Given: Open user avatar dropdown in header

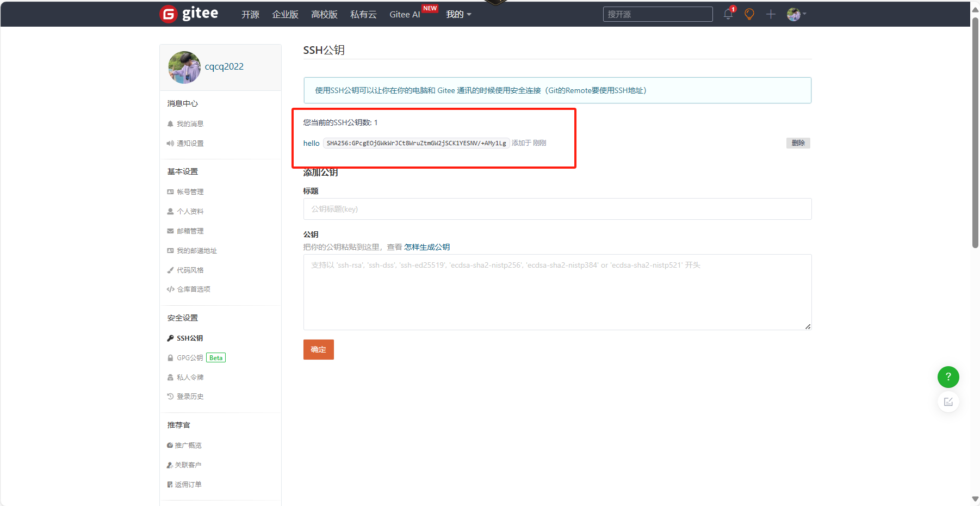Looking at the screenshot, I should (x=796, y=15).
